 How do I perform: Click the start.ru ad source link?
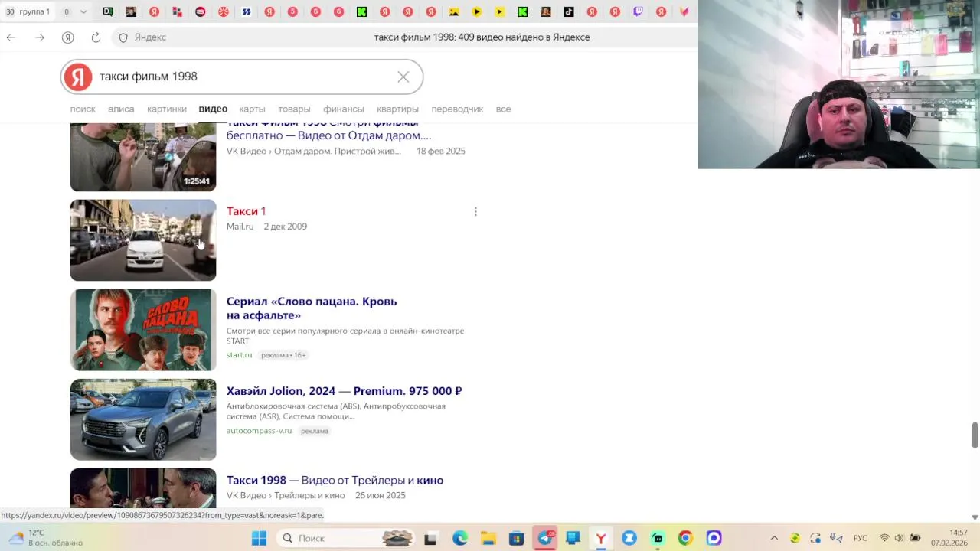(239, 355)
